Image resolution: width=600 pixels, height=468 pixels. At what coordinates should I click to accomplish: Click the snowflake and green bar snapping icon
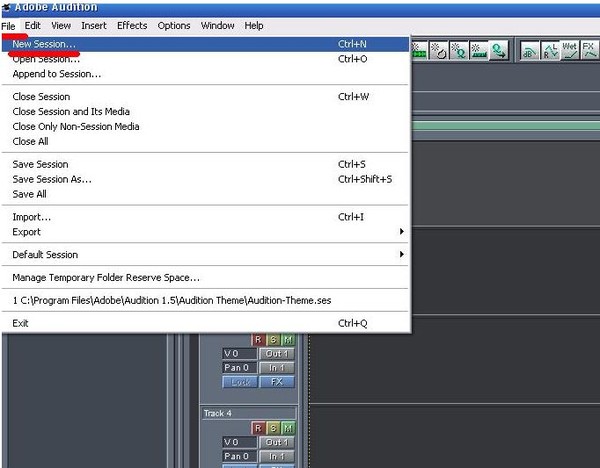point(419,51)
